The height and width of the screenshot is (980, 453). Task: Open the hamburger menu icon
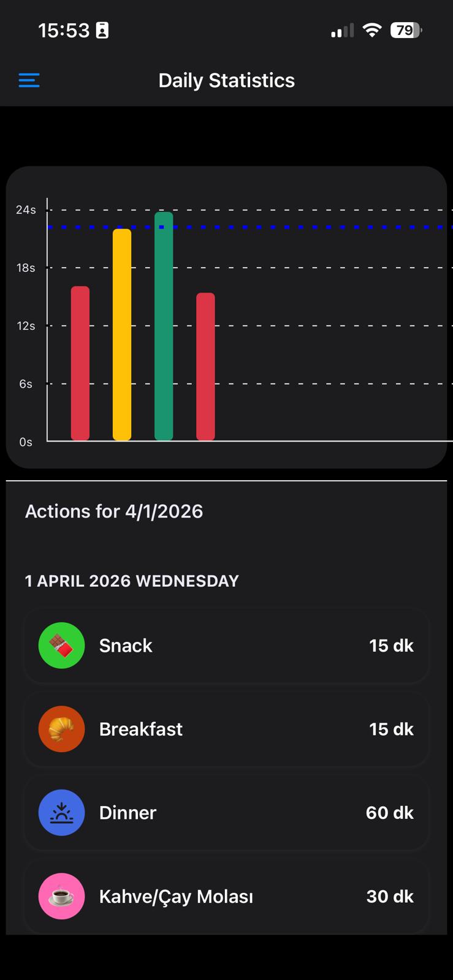click(29, 80)
